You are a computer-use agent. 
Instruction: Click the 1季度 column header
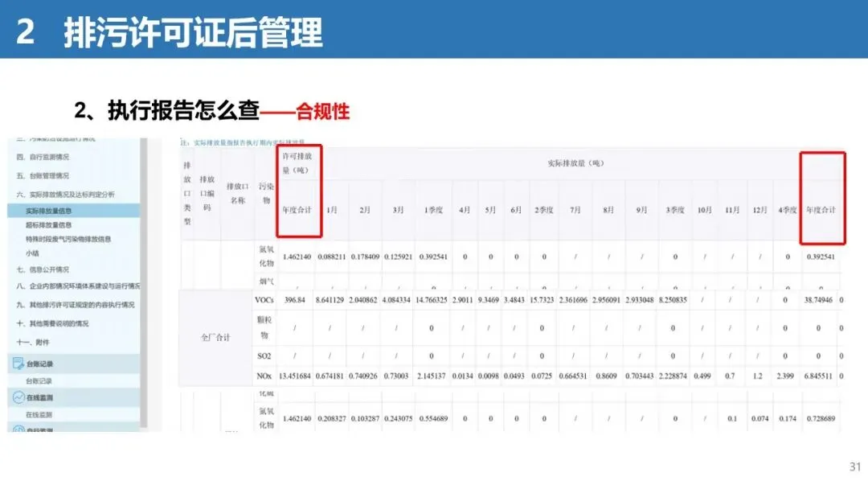click(x=433, y=210)
